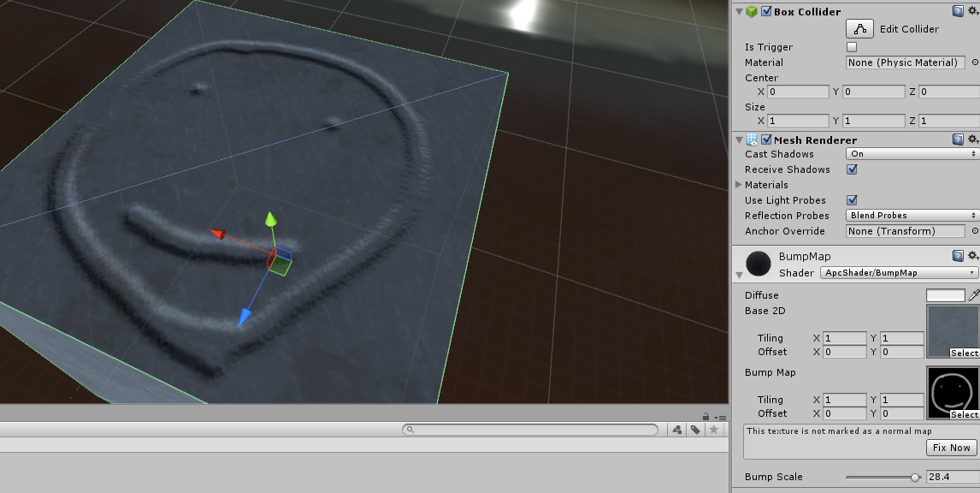Screen dimensions: 980x493
Task: Uncheck Use Light Probes
Action: tap(851, 199)
